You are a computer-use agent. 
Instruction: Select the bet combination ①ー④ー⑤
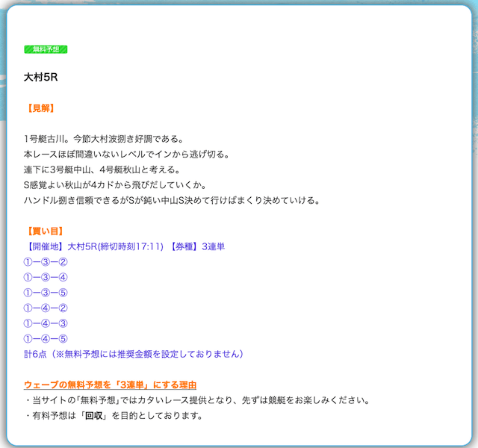(x=46, y=339)
